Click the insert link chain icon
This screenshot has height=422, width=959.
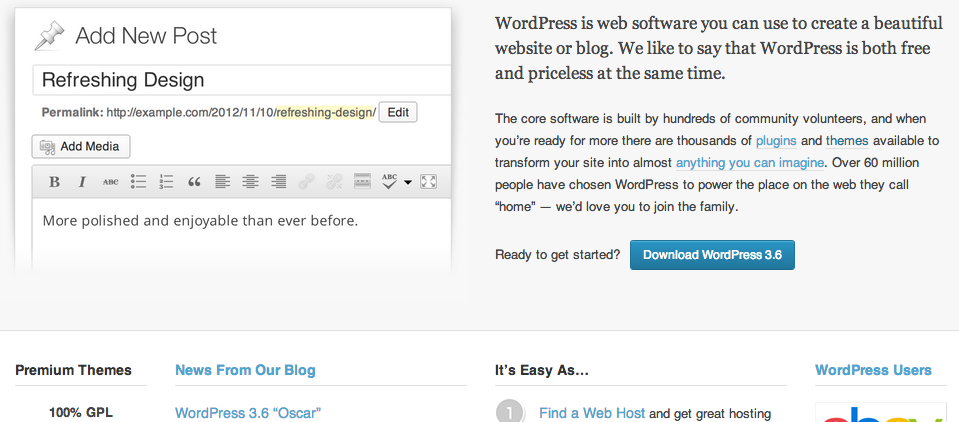pyautogui.click(x=306, y=182)
